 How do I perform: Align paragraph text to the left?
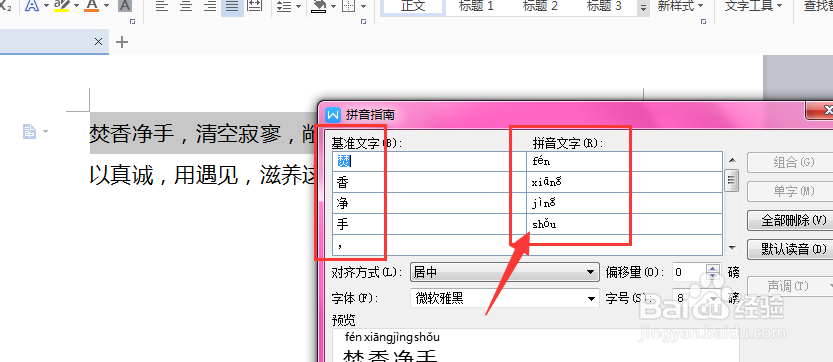pos(162,6)
